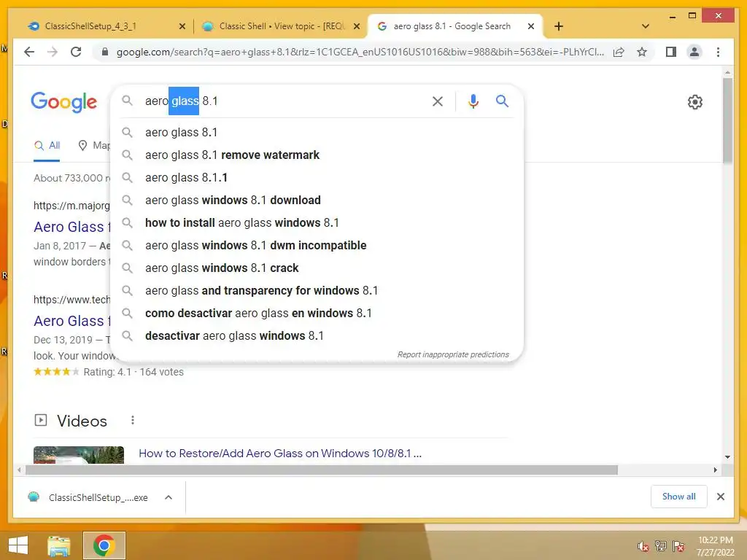This screenshot has height=560, width=747.
Task: Click the 'About 733,000' results count text
Action: 72,178
